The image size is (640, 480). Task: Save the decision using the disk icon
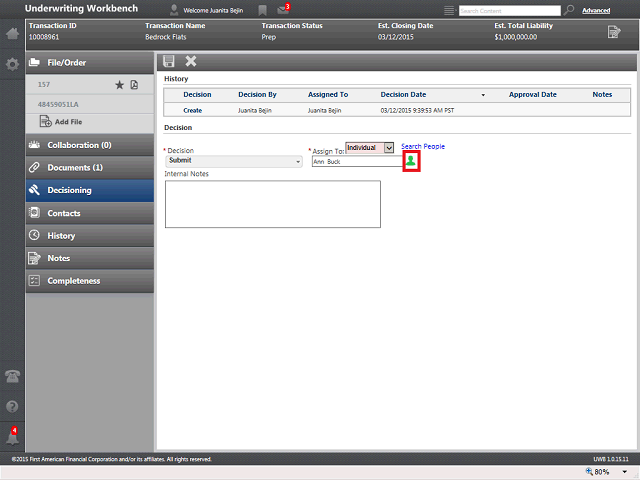pos(169,61)
